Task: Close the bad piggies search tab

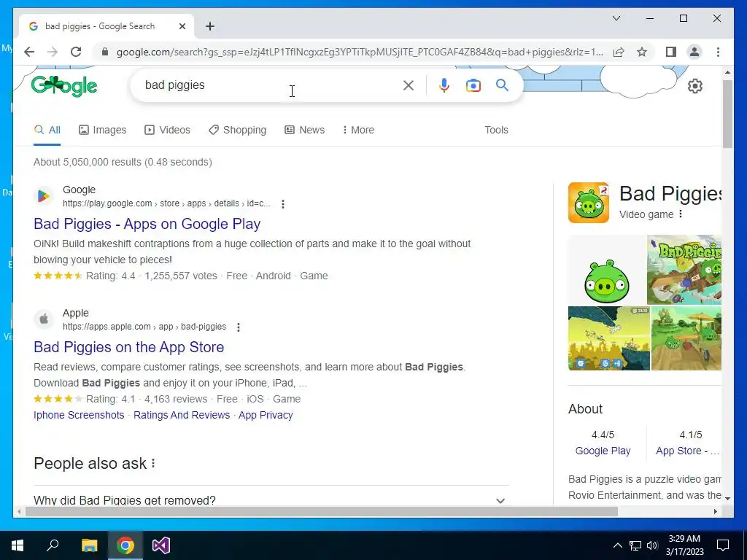Action: coord(182,26)
